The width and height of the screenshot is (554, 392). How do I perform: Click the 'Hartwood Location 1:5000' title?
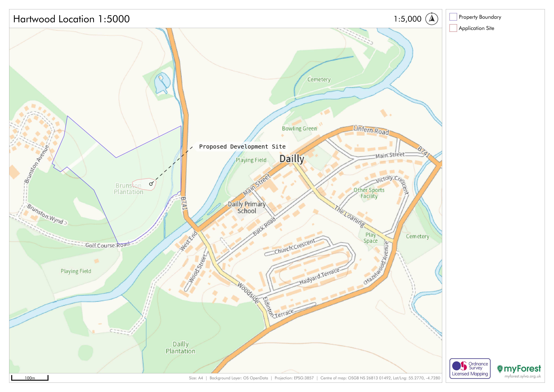[71, 19]
